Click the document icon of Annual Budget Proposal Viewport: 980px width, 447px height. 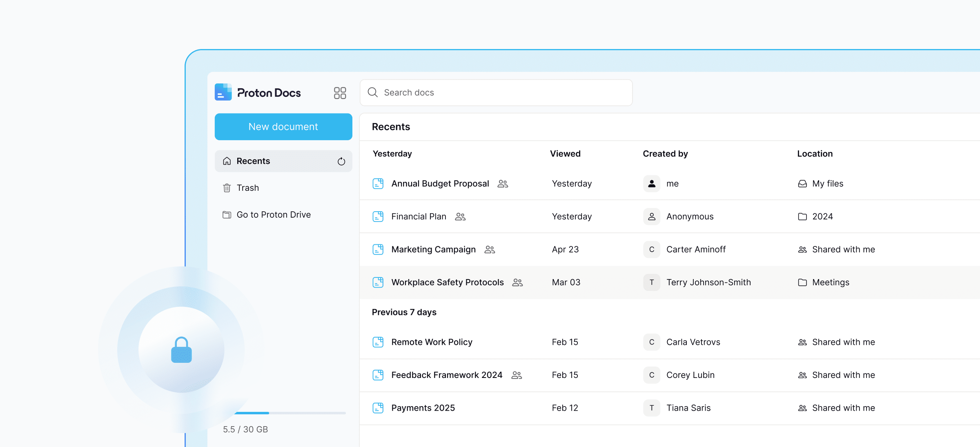pos(378,184)
